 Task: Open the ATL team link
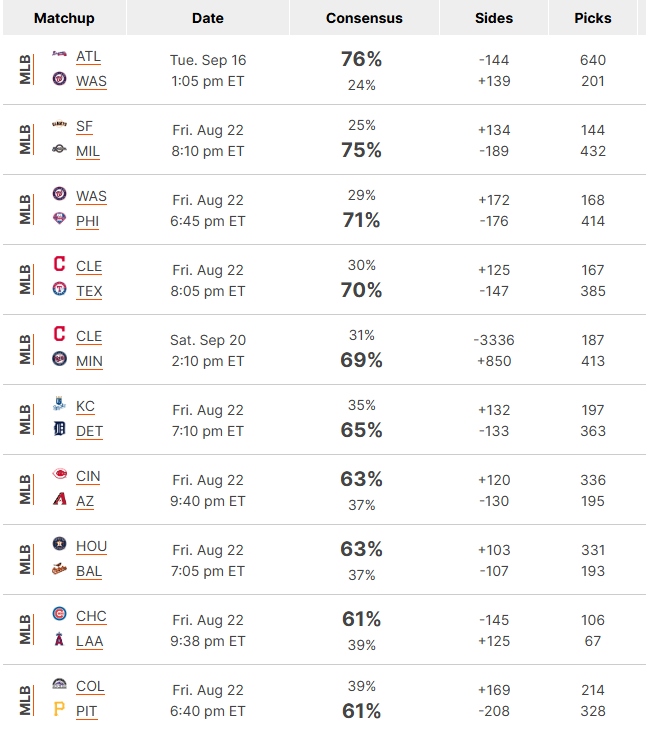[x=88, y=57]
